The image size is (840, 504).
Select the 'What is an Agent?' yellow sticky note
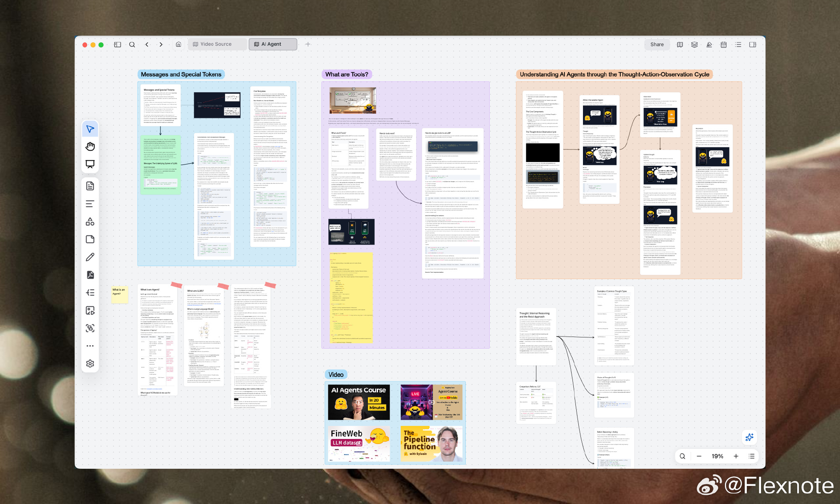120,294
